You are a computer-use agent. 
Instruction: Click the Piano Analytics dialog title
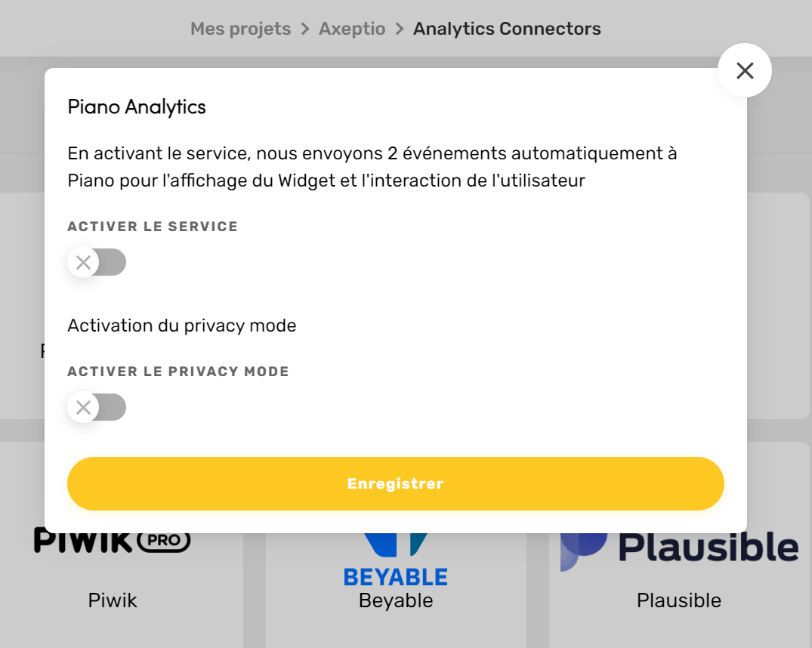click(137, 106)
